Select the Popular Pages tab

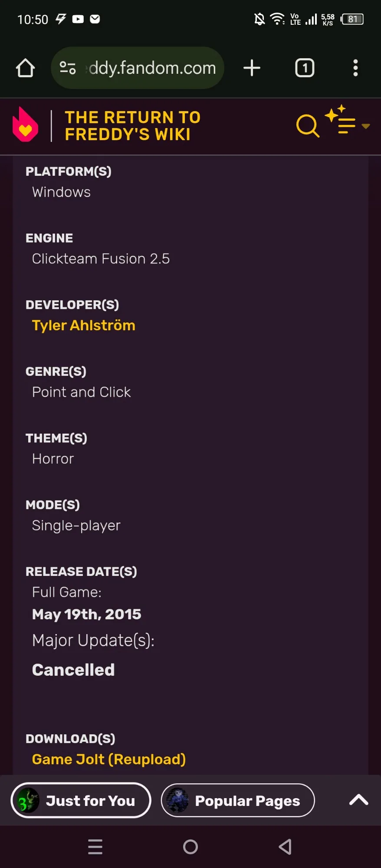[x=238, y=800]
